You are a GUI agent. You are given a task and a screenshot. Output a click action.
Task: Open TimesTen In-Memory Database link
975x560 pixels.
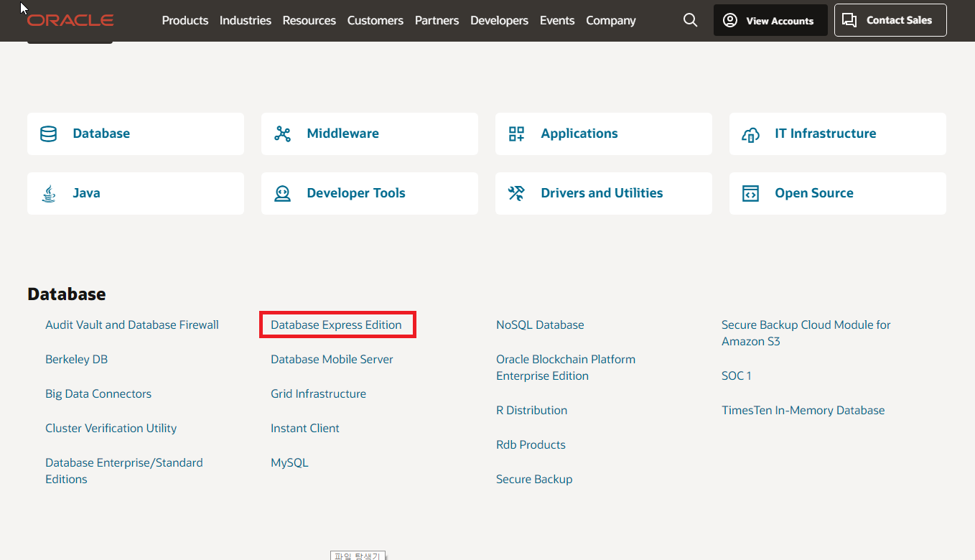803,410
